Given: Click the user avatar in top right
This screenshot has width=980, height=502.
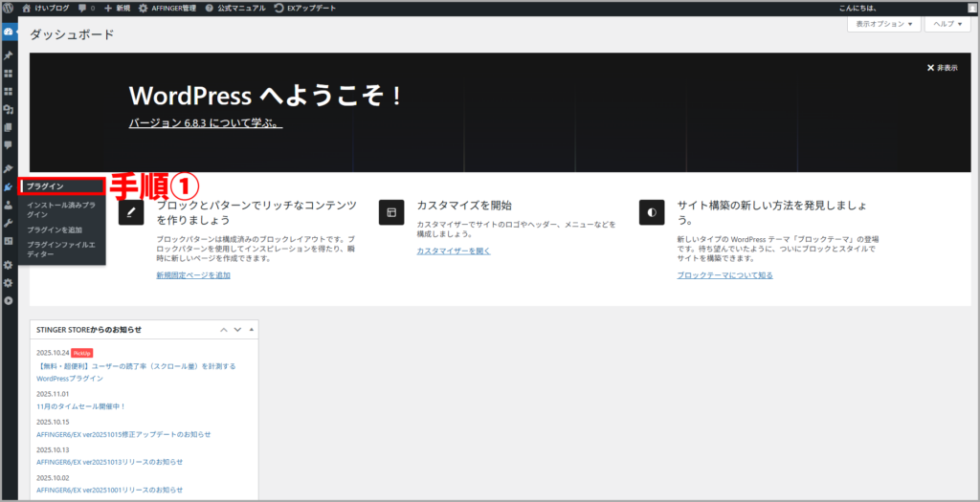Looking at the screenshot, I should coord(972,8).
